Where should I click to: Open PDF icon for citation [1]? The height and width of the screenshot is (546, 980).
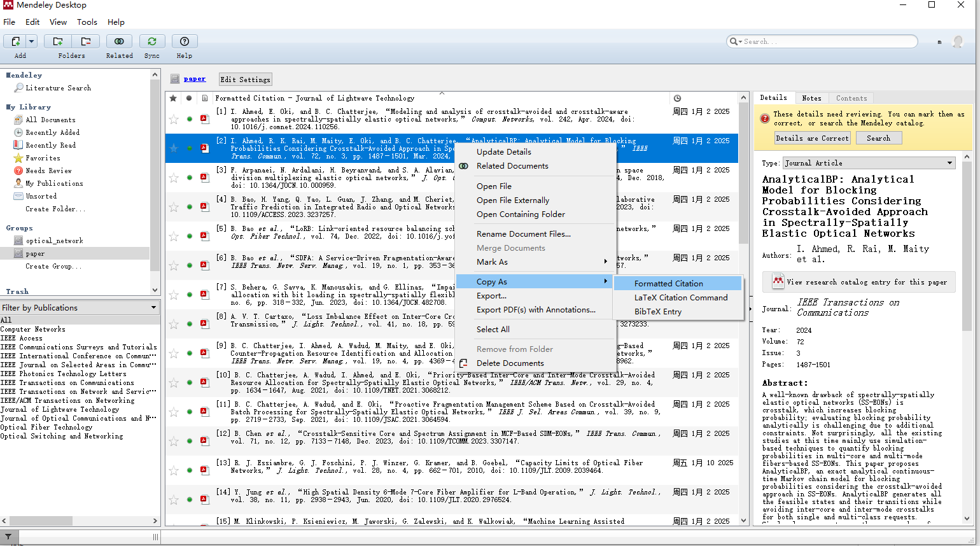coord(204,119)
